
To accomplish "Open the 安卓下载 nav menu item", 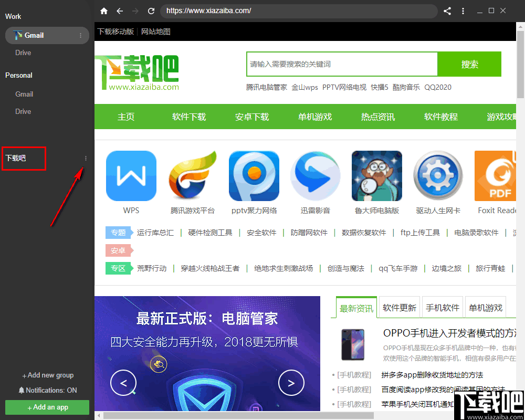I will click(x=252, y=117).
